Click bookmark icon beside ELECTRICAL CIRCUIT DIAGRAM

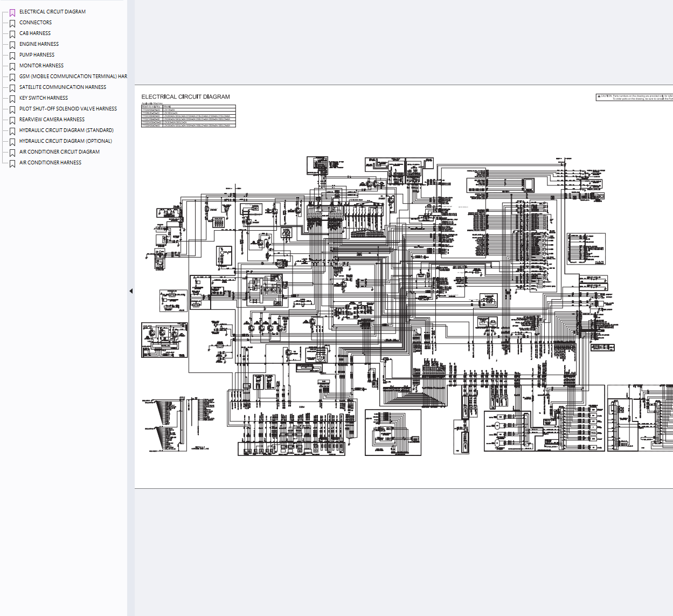pyautogui.click(x=12, y=12)
